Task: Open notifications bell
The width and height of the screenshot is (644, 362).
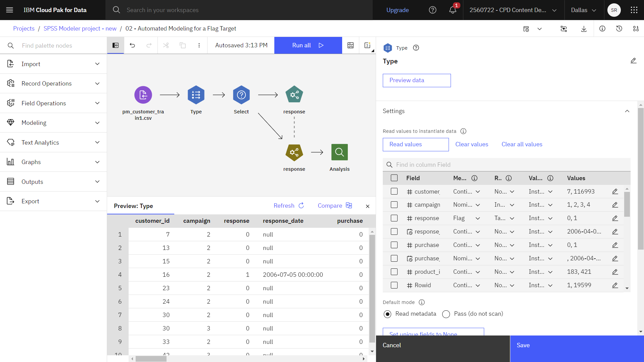Action: tap(453, 10)
